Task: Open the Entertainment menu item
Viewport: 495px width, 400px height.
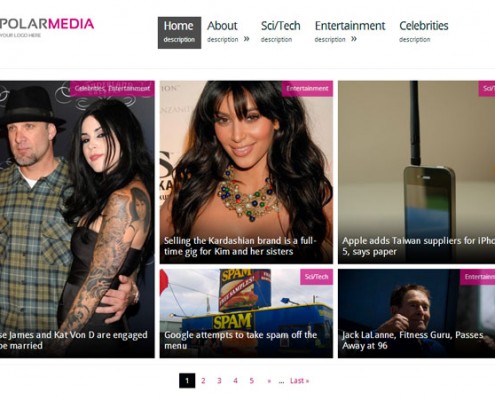Action: (x=350, y=32)
